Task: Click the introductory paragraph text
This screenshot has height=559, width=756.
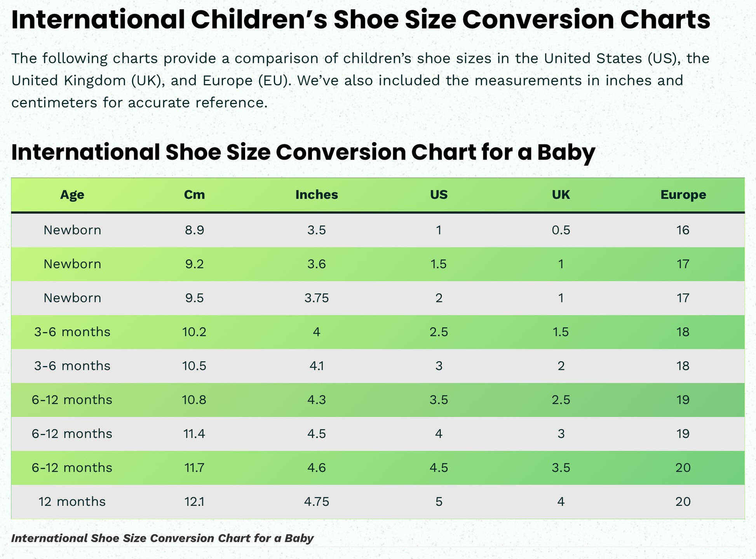Action: click(x=361, y=80)
